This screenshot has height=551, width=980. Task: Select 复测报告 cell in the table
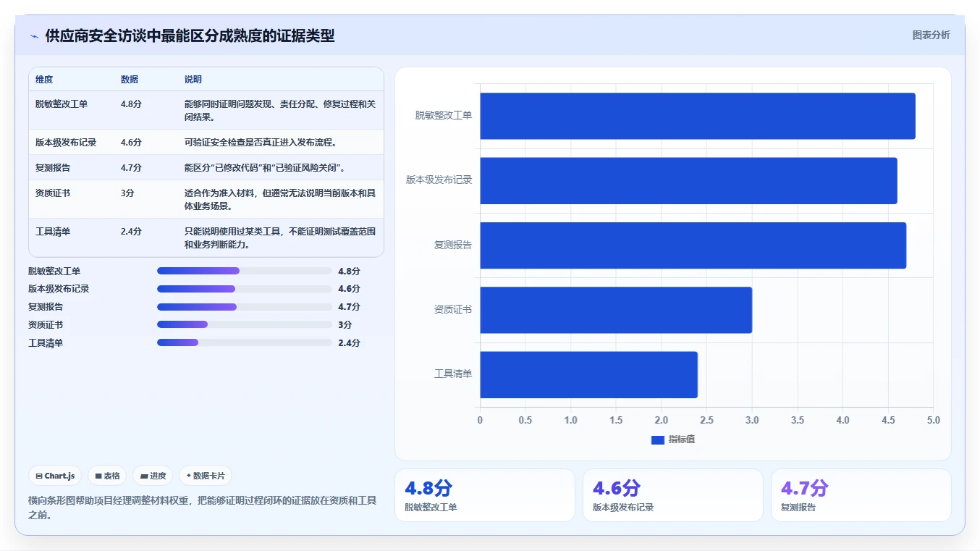[53, 168]
